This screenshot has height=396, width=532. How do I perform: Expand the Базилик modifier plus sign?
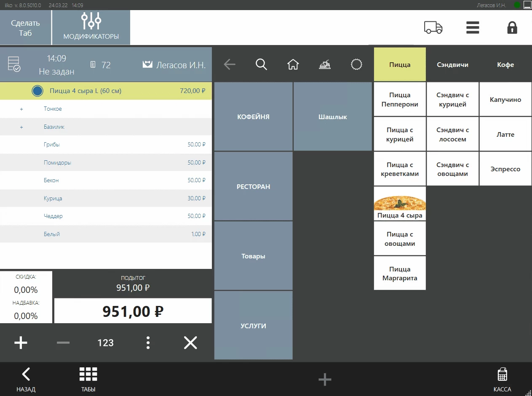point(21,127)
